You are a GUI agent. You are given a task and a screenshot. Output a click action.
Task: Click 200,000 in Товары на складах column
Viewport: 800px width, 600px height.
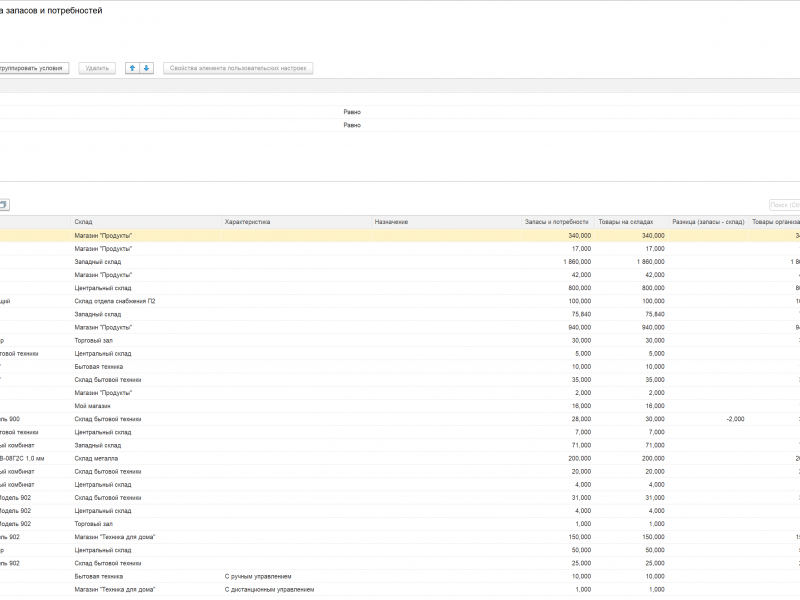click(653, 459)
